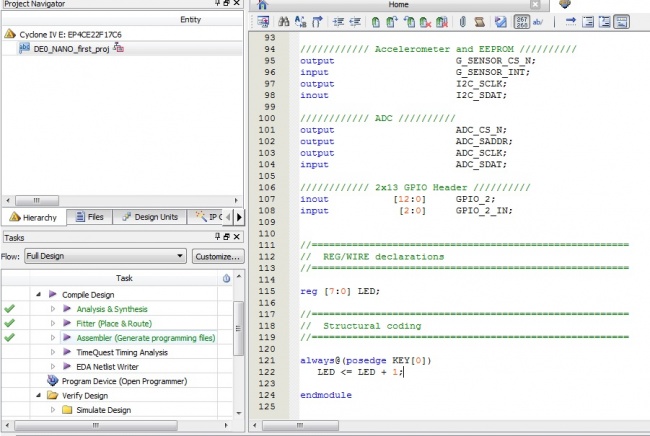Viewport: 650px width, 436px height.
Task: Float the Tasks panel window
Action: coord(226,236)
